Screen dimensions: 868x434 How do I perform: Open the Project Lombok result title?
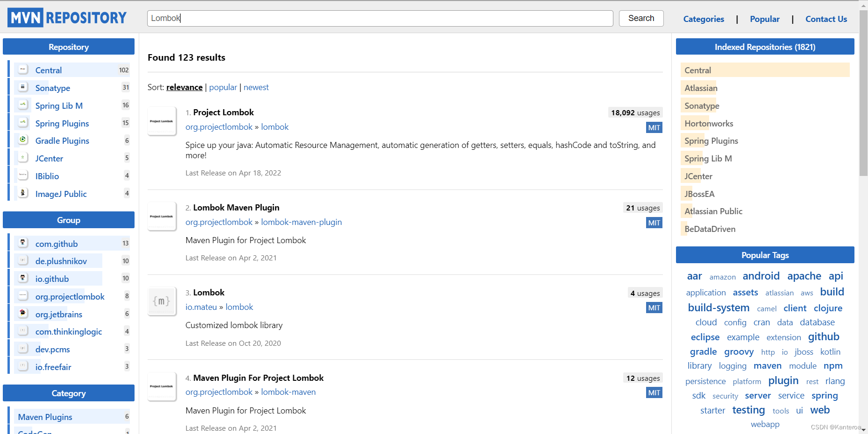click(x=223, y=112)
